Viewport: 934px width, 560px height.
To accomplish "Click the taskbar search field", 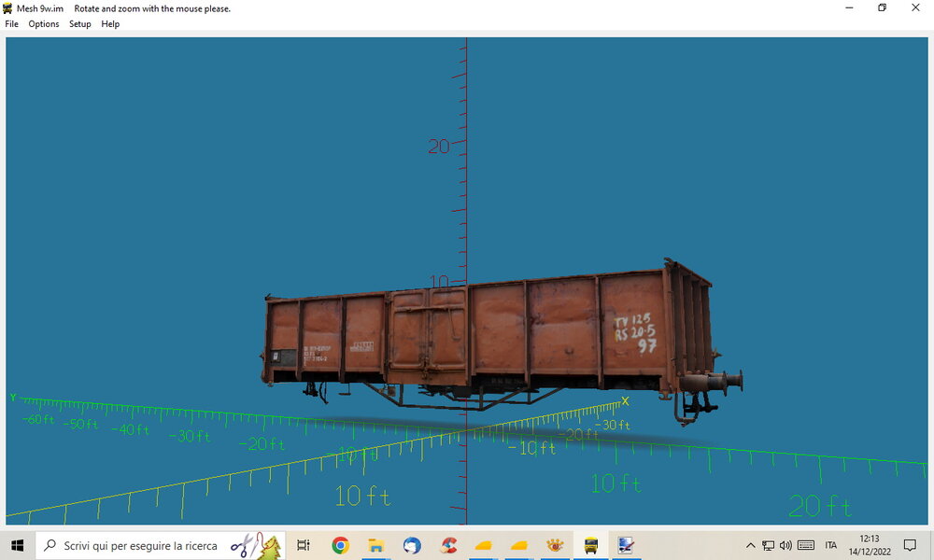I will 161,545.
